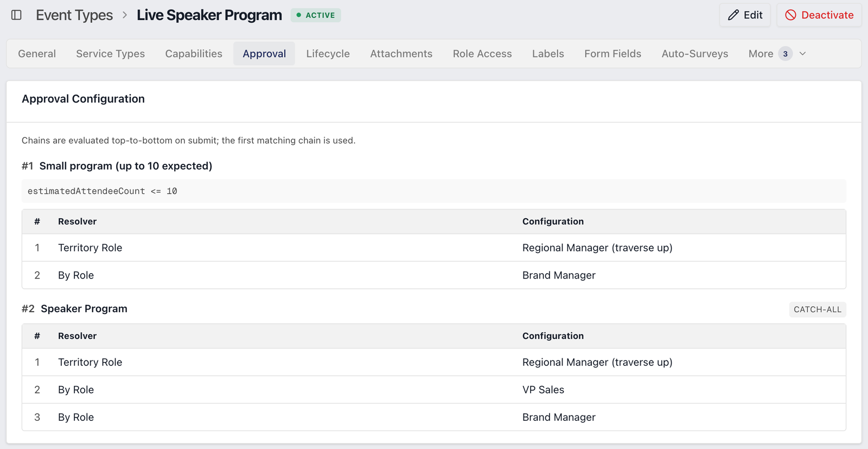Click the breadcrumb chevron after Event Types
The height and width of the screenshot is (449, 868).
[125, 15]
